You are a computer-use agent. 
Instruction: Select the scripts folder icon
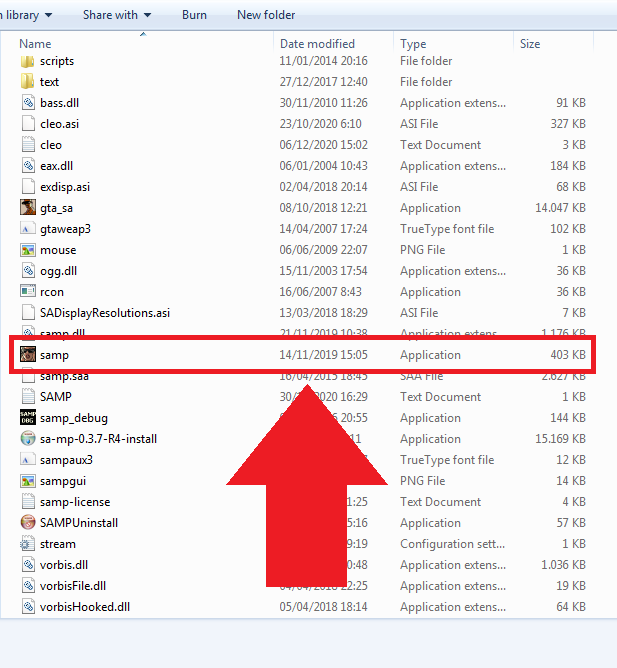[x=28, y=61]
